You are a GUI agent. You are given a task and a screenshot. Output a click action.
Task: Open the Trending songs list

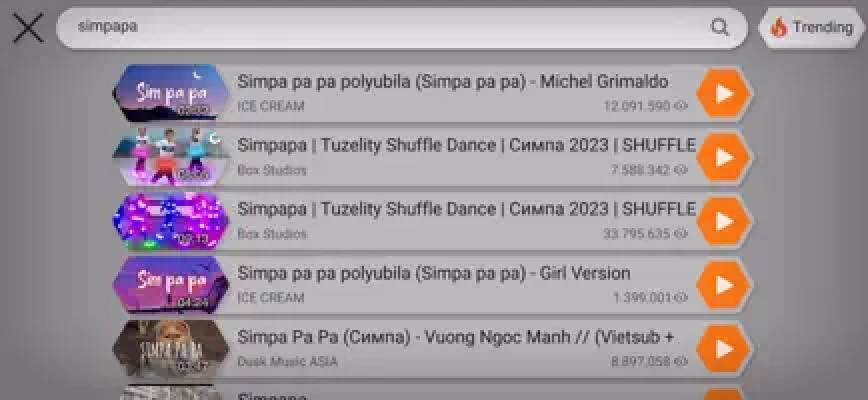click(810, 28)
